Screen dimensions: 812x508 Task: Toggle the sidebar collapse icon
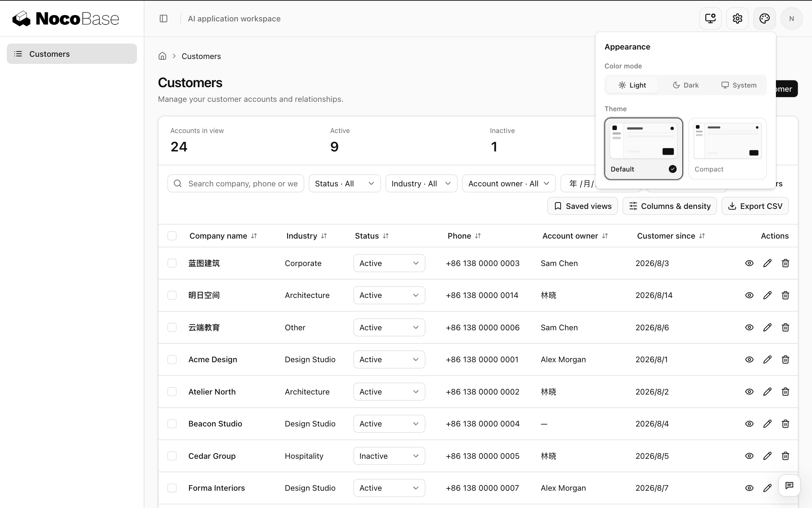click(164, 18)
